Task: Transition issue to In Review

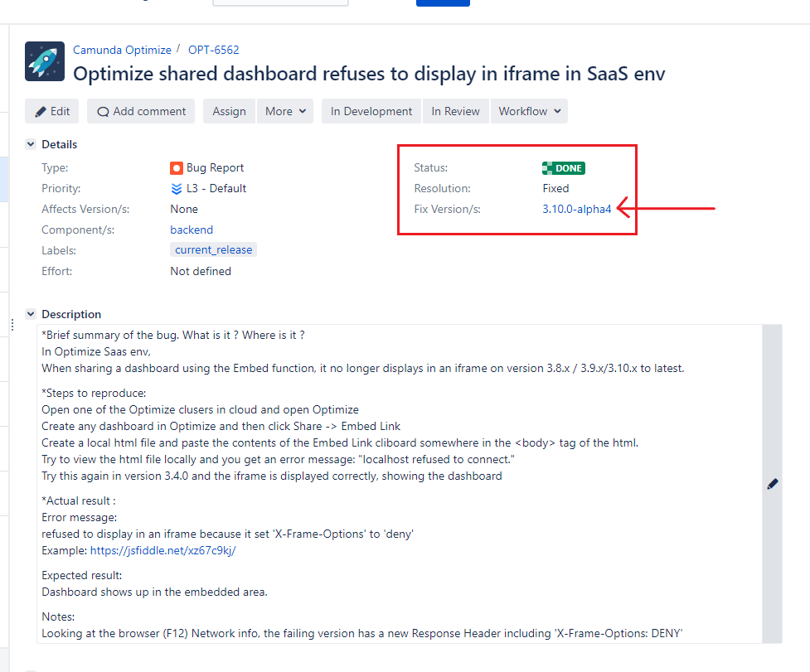Action: click(456, 112)
